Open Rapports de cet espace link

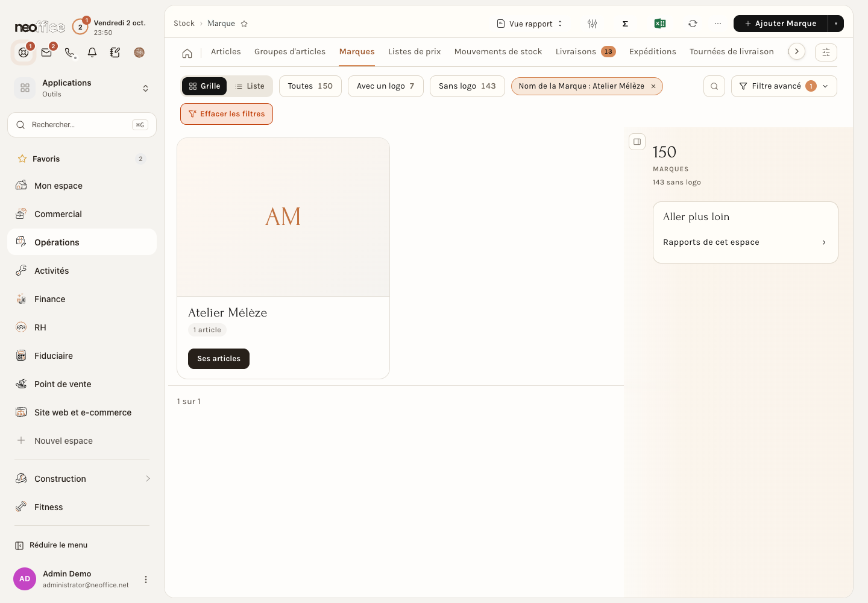(746, 242)
